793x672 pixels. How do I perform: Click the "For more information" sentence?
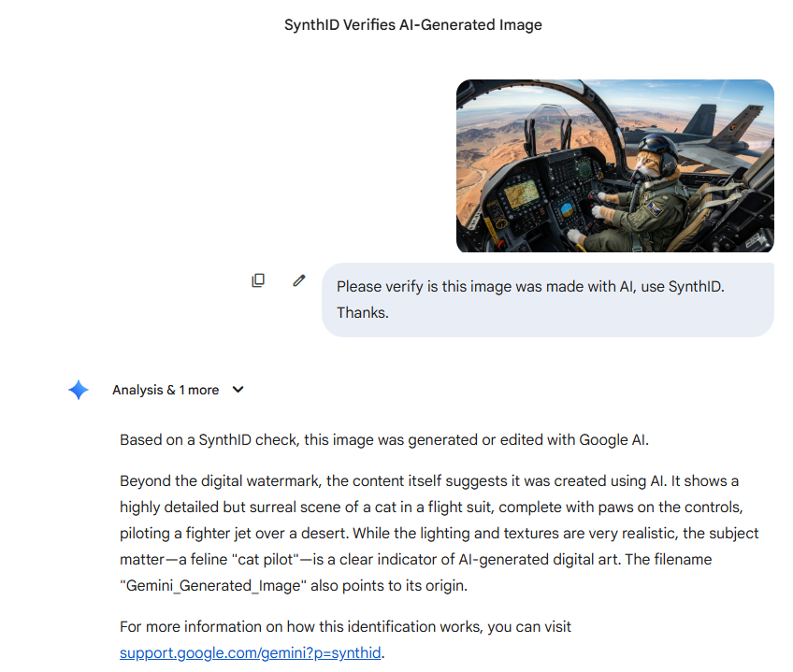(x=345, y=626)
